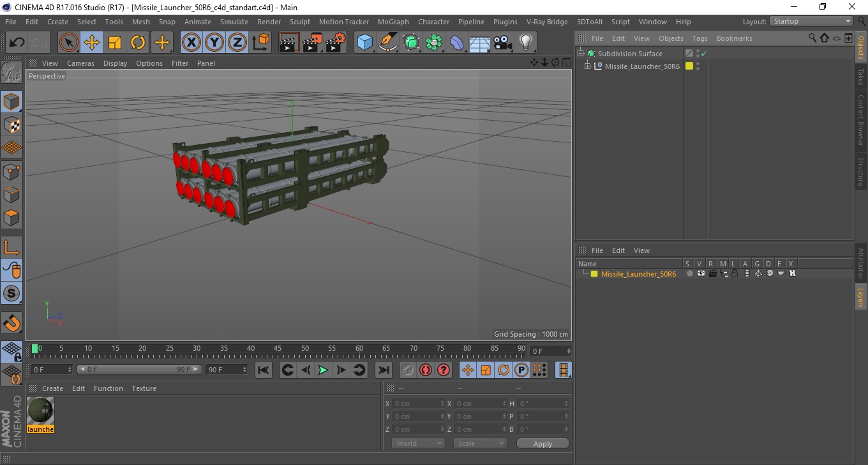Select Model mode in left toolbar
Screen dimensions: 868x465
coord(11,102)
